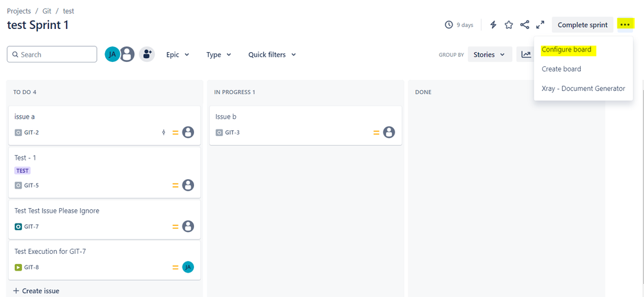Screen dimensions: 644x297
Task: Click into the Search field
Action: (x=52, y=54)
